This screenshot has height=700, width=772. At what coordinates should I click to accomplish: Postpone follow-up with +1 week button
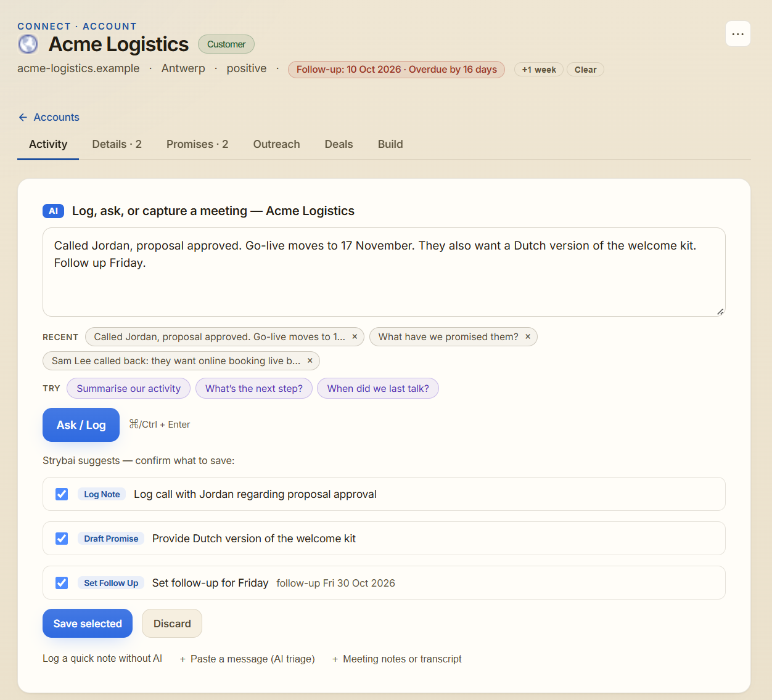(x=539, y=70)
